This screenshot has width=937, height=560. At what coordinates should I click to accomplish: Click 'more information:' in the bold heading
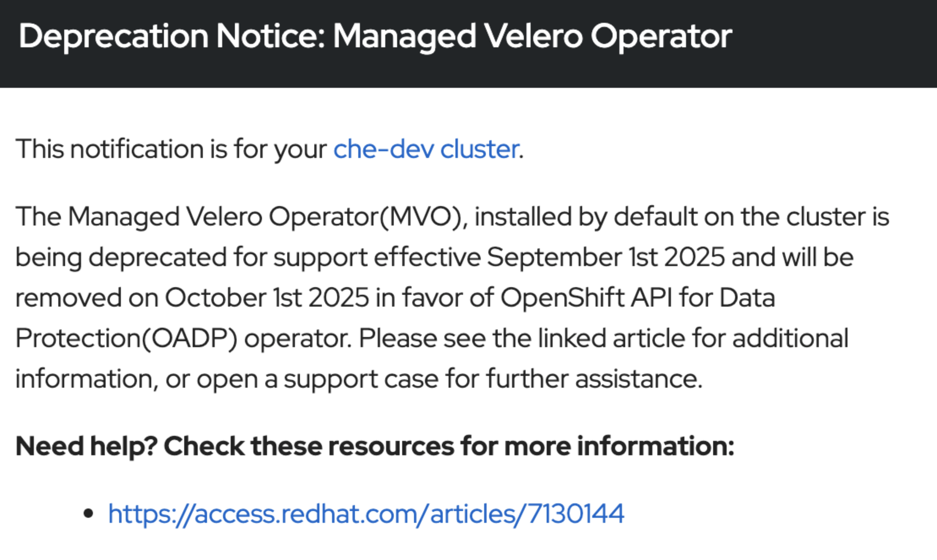[x=655, y=446]
